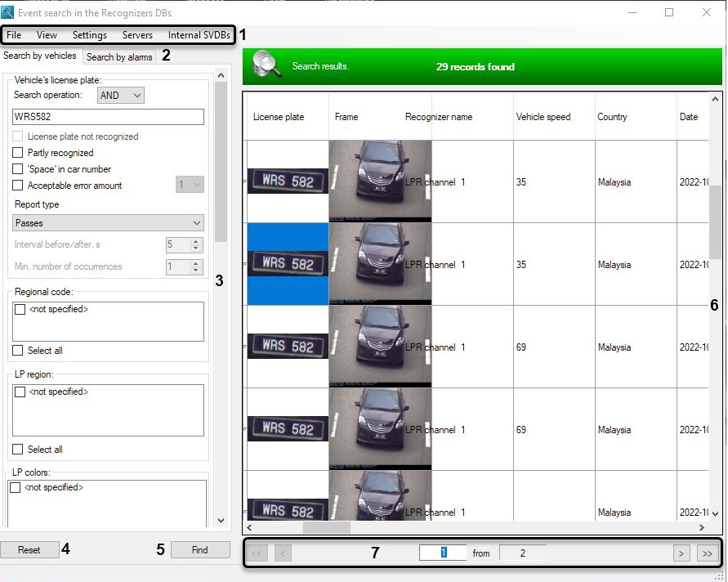728x582 pixels.
Task: Jump to the first results page
Action: point(257,553)
